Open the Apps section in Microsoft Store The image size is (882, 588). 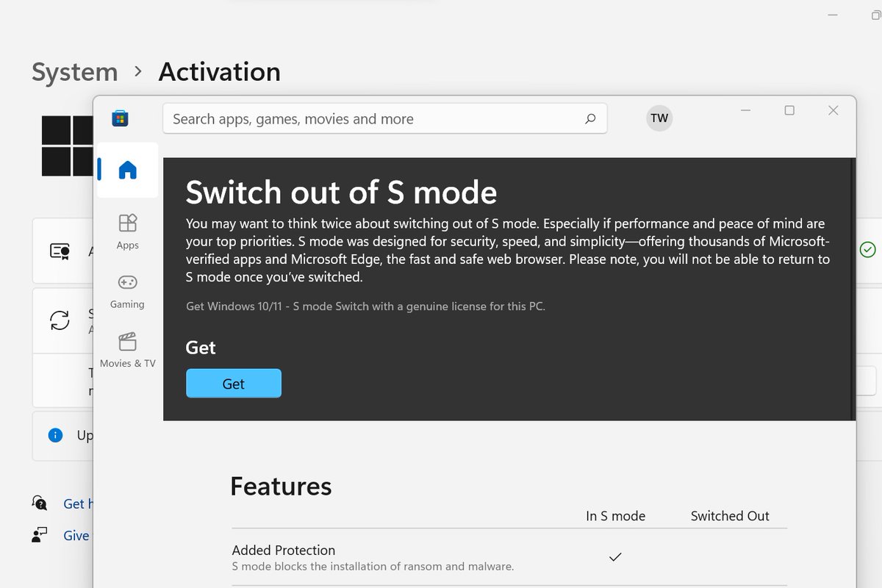[127, 232]
